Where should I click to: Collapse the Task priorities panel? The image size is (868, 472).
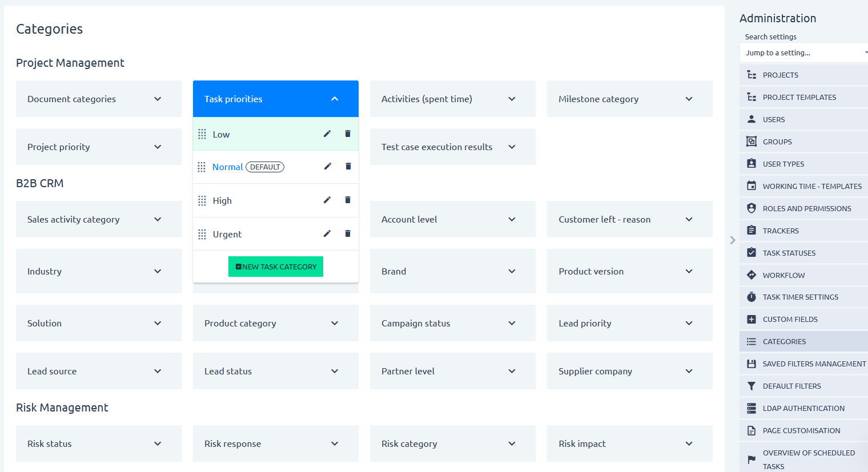coord(335,99)
